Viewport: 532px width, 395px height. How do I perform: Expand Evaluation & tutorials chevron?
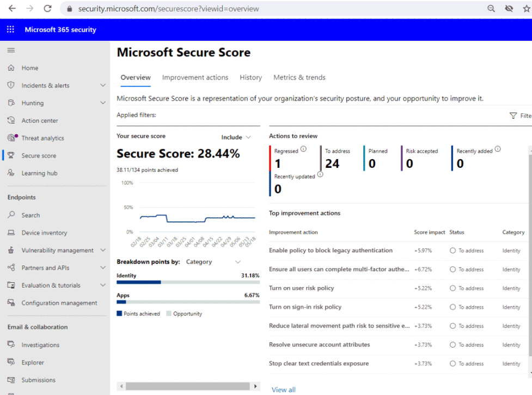[103, 285]
